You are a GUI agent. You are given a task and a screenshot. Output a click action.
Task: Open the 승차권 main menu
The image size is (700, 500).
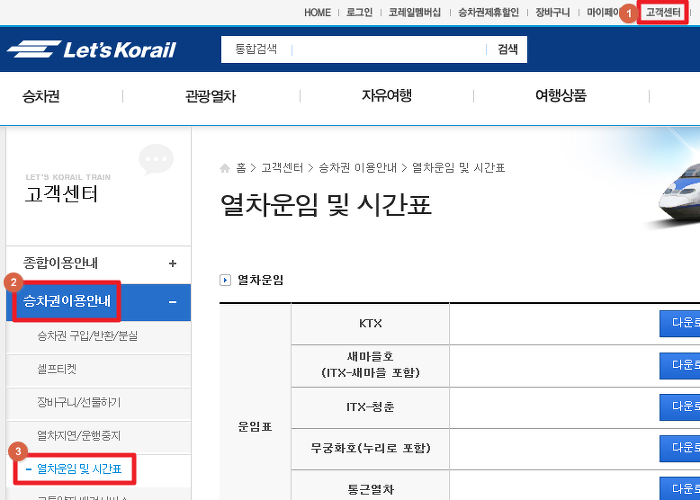tap(41, 96)
